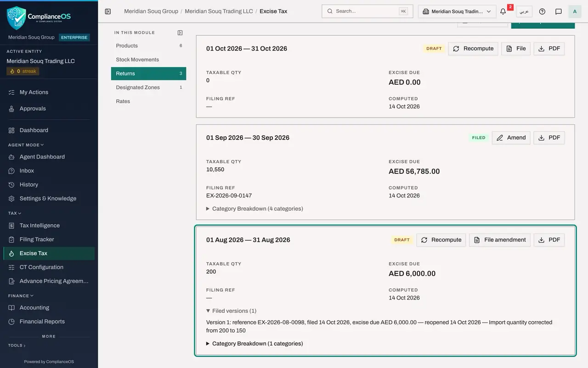This screenshot has height=368, width=588.
Task: Open Tax Intelligence in sidebar
Action: [49, 225]
